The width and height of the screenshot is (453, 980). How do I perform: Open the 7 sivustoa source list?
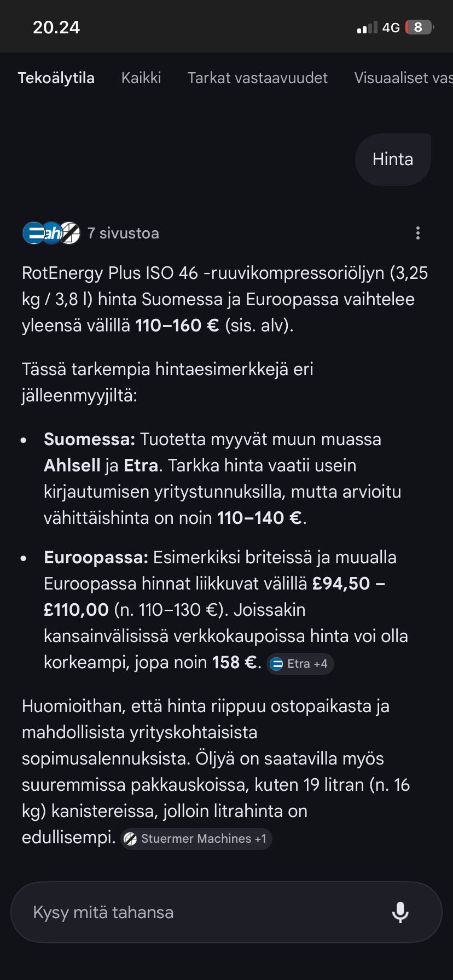click(123, 233)
